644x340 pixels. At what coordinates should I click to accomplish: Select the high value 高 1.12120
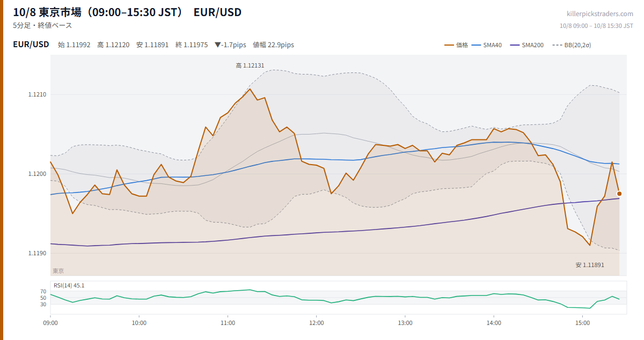coord(113,45)
